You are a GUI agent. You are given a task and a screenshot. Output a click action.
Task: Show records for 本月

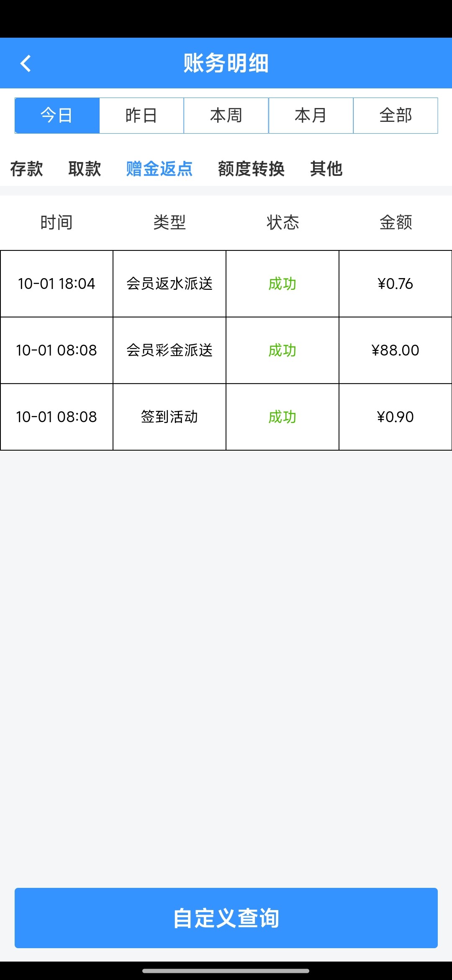[x=311, y=116]
